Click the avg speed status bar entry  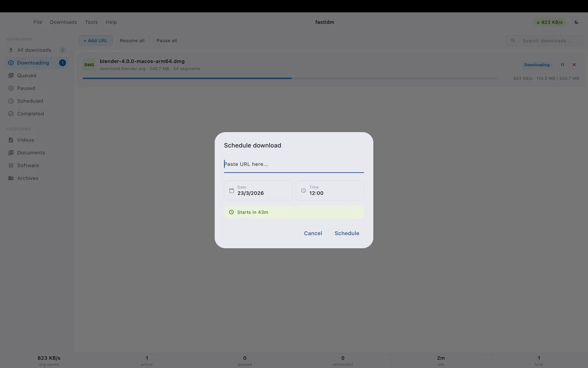tap(49, 361)
